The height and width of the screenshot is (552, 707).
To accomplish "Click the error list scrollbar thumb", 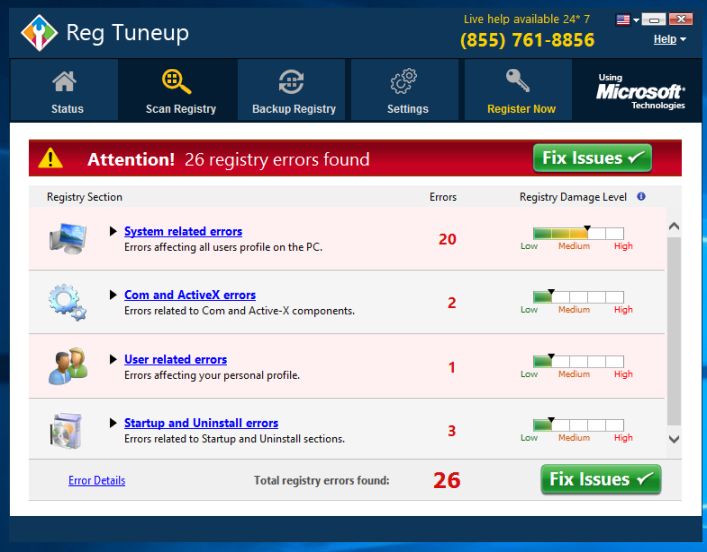I will point(674,331).
